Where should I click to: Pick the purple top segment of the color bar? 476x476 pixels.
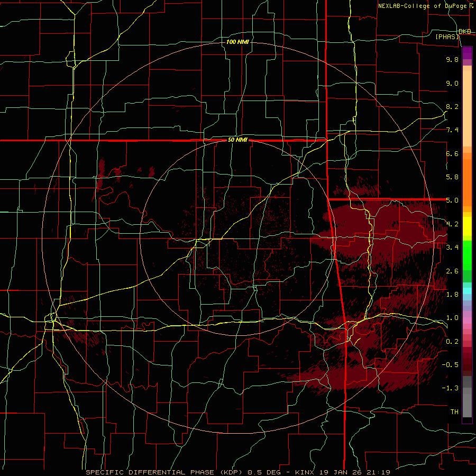(x=467, y=53)
